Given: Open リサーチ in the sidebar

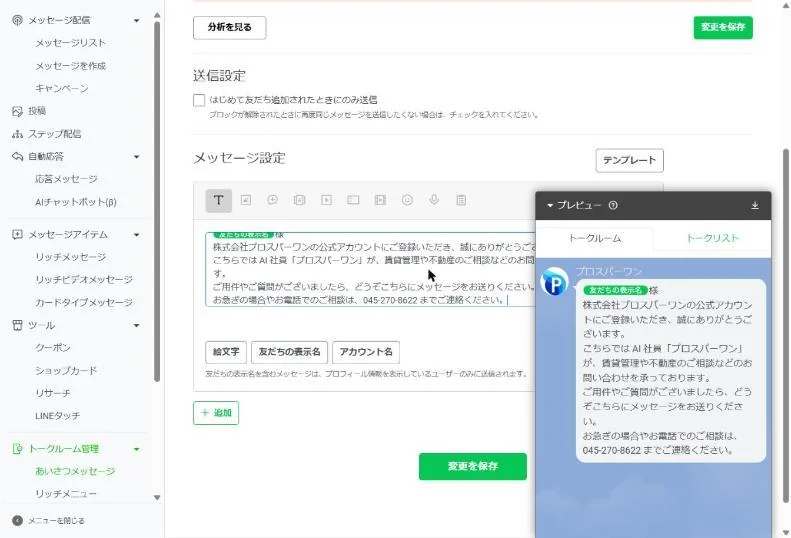Looking at the screenshot, I should 52,393.
